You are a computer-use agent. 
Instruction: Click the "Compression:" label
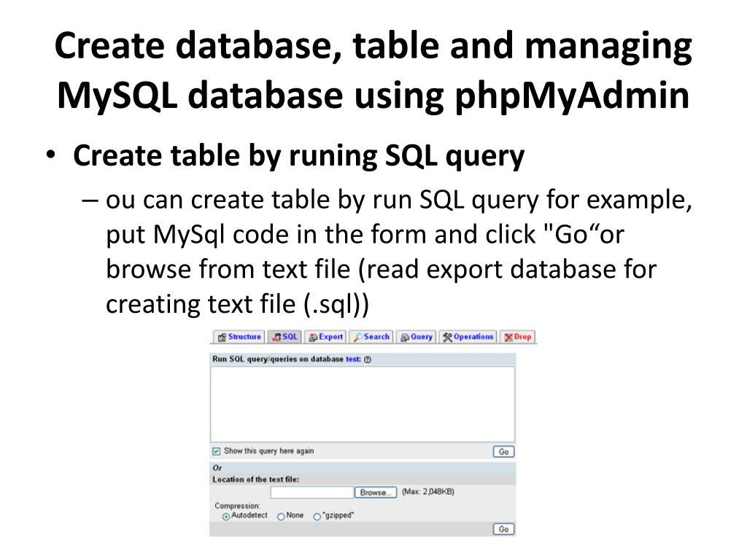click(x=237, y=506)
